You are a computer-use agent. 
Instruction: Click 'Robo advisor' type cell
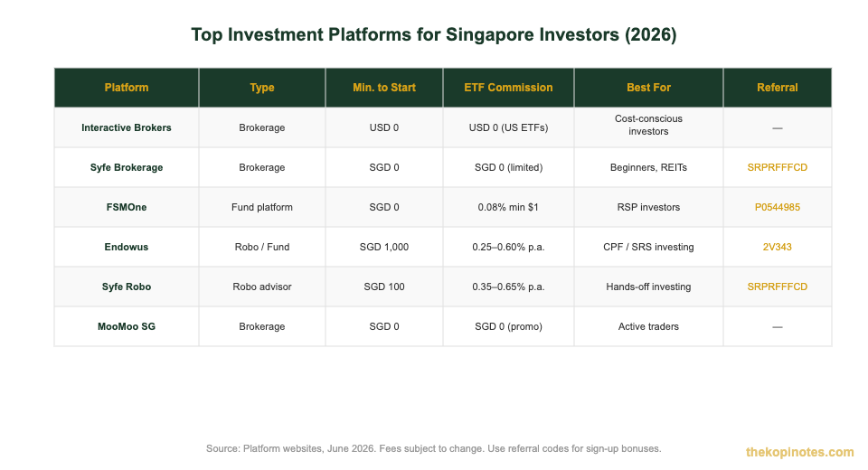coord(262,287)
